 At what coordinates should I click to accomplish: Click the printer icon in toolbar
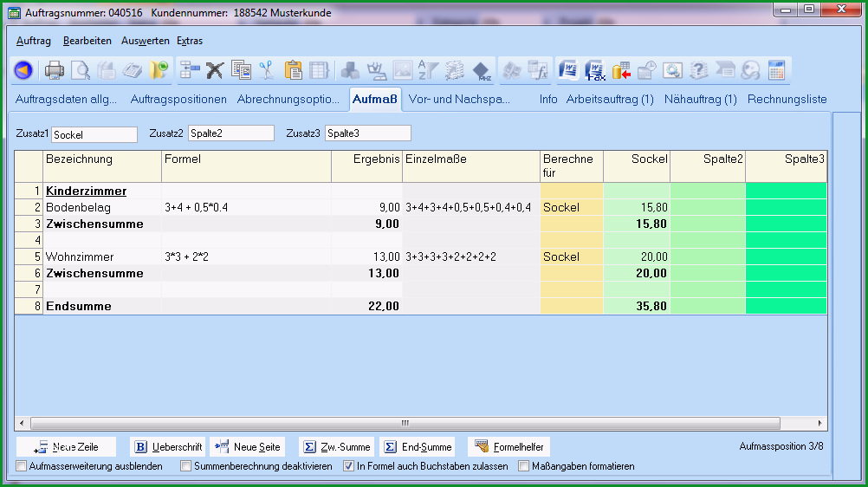(55, 70)
